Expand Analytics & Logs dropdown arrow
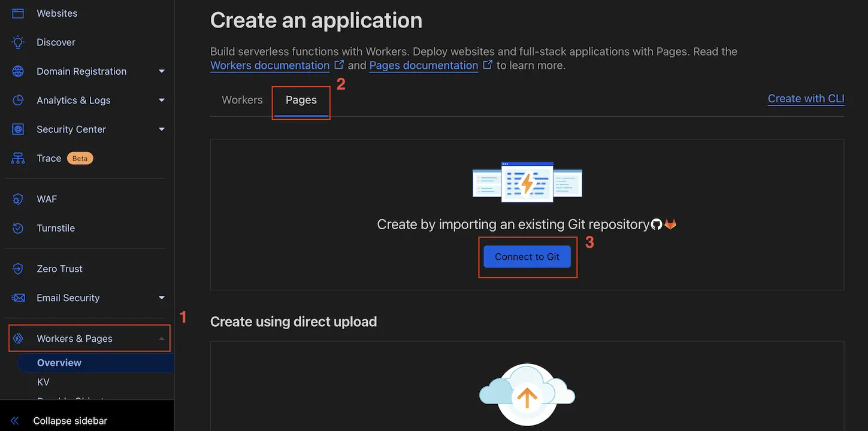This screenshot has width=868, height=431. tap(162, 100)
